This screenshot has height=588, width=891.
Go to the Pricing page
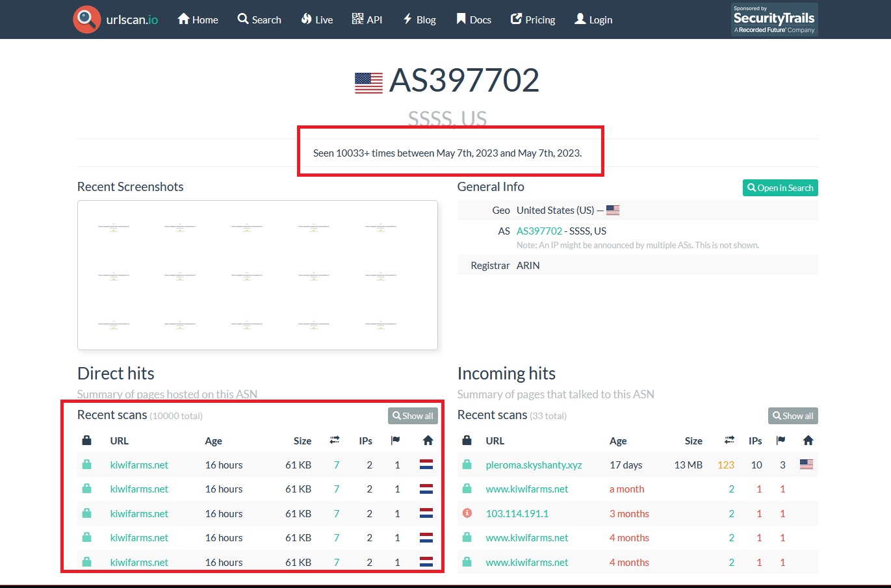point(533,19)
